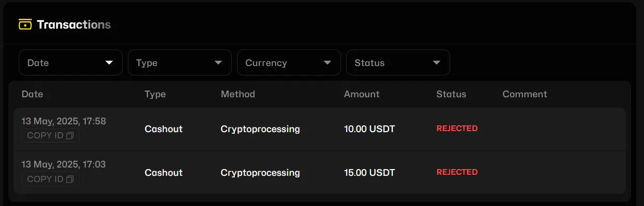Viewport: 644px width, 206px height.
Task: Open the Status filter dropdown
Action: [398, 62]
